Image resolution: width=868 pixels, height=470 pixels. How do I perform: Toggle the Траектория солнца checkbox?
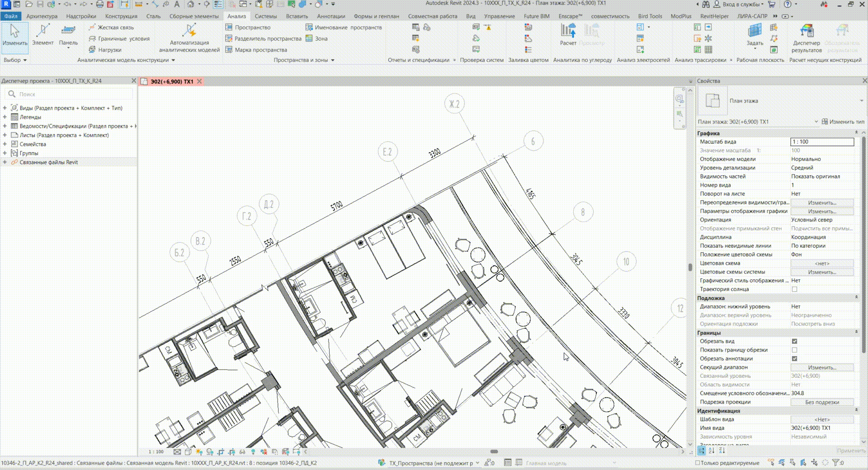[794, 289]
